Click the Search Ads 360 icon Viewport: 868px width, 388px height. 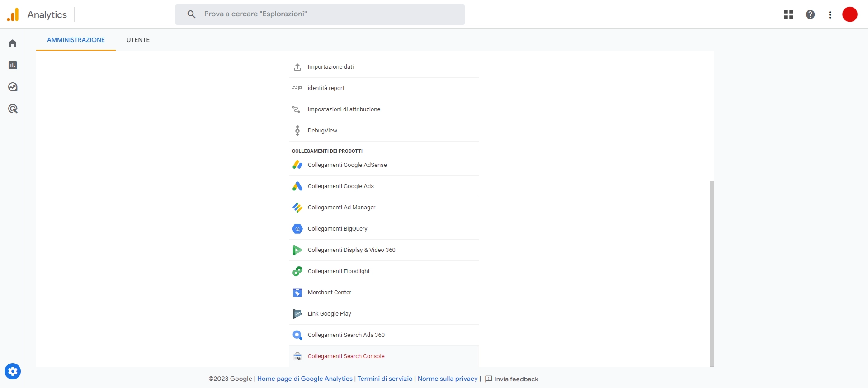point(297,335)
